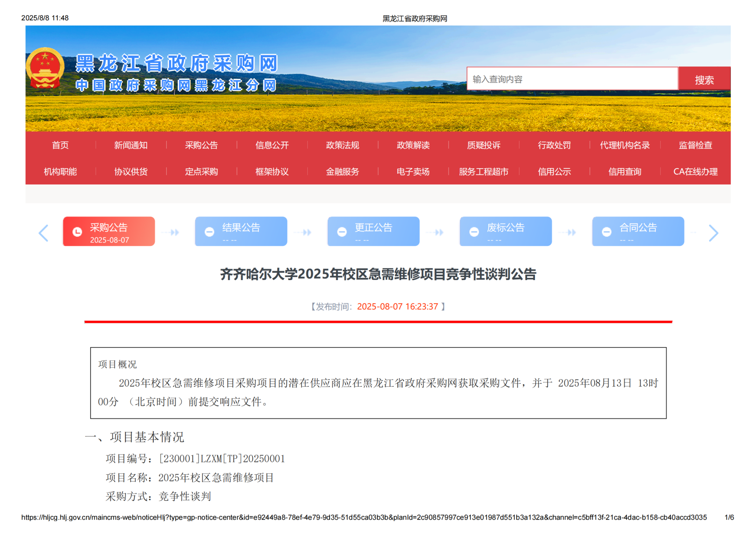Image resolution: width=756 pixels, height=534 pixels.
Task: Select the 结果公告 stage tab
Action: 241,231
